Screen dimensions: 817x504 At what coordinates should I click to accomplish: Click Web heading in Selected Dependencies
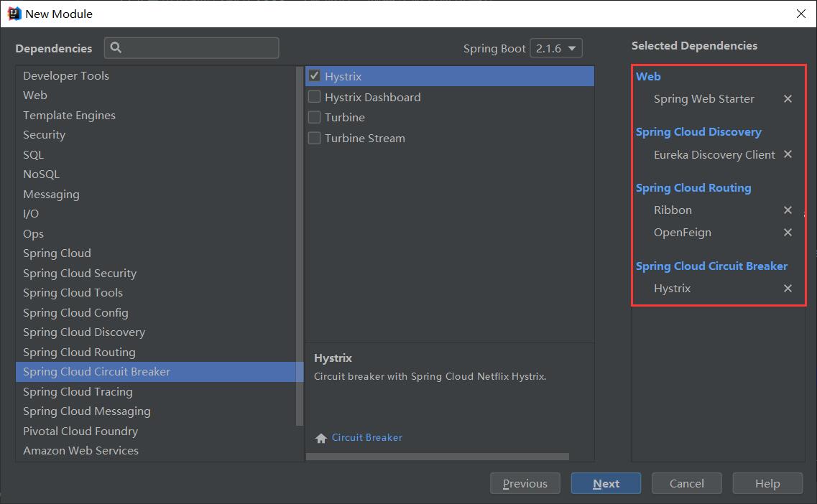[648, 77]
